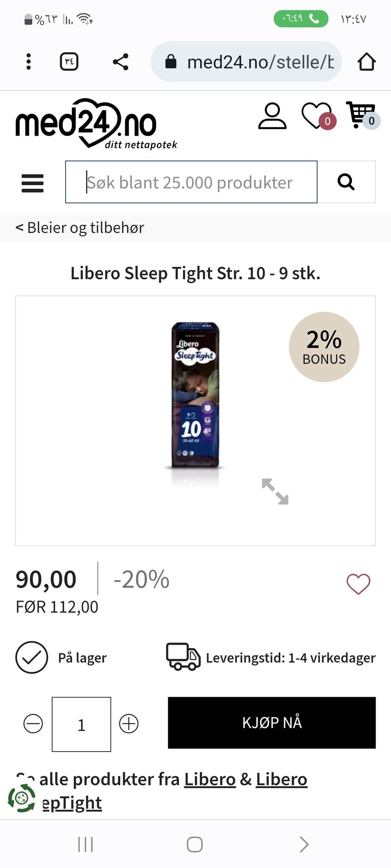Open shopping cart icon
391x868 pixels.
coord(362,116)
